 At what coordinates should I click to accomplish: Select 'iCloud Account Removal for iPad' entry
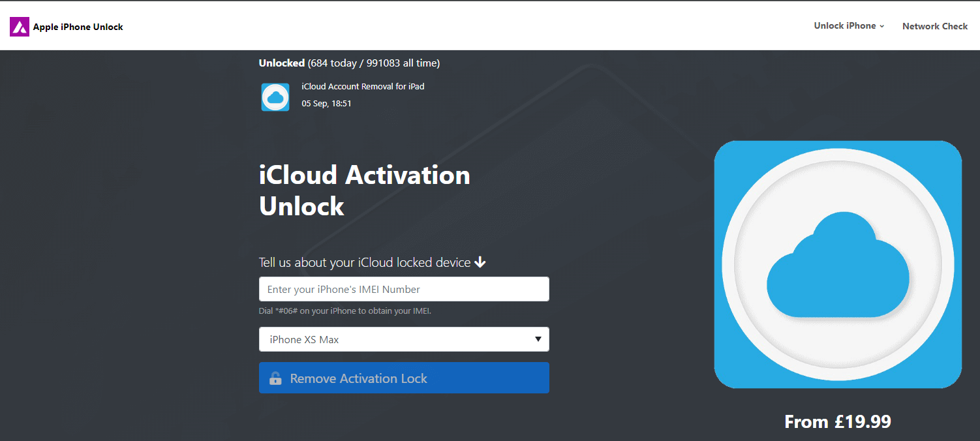point(363,86)
